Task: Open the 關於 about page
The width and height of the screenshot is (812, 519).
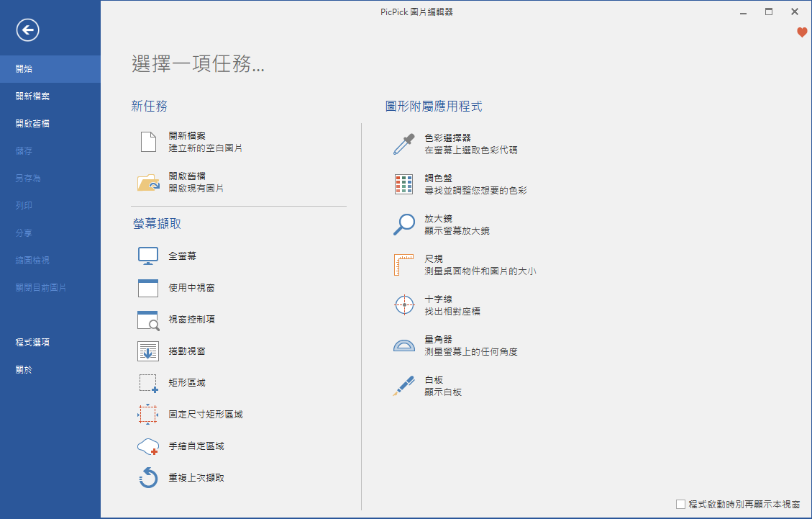Action: pyautogui.click(x=24, y=369)
